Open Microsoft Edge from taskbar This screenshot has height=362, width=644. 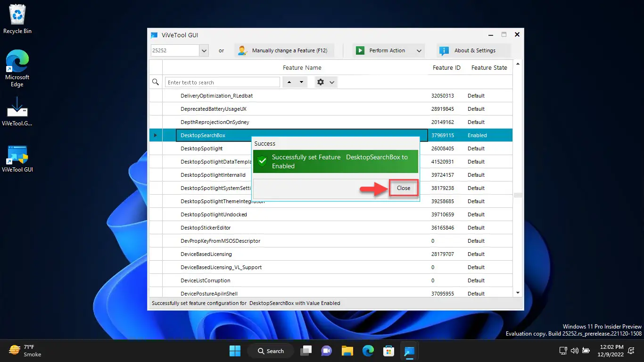368,351
